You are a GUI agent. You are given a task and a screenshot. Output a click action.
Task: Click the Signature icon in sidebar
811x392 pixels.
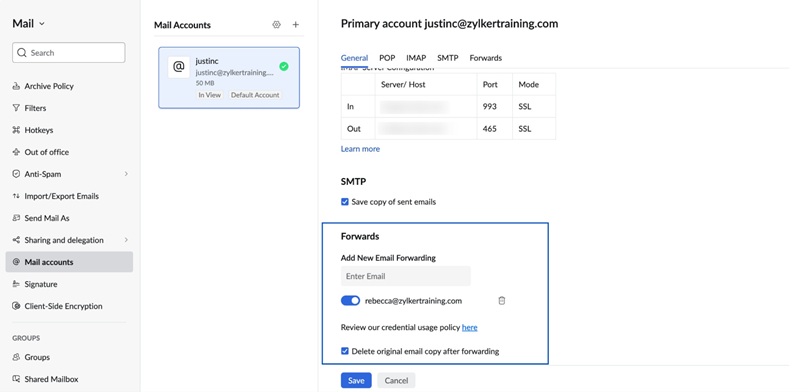16,284
